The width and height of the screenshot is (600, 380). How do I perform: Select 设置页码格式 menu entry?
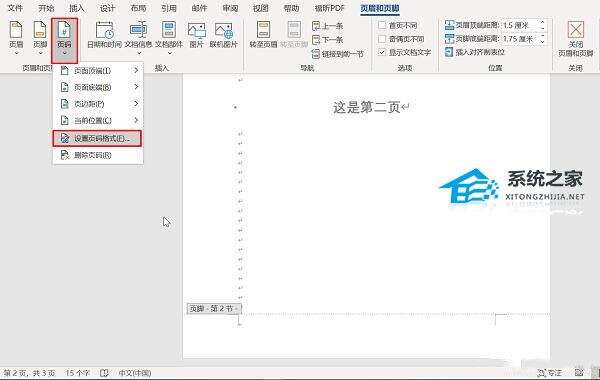pos(97,139)
